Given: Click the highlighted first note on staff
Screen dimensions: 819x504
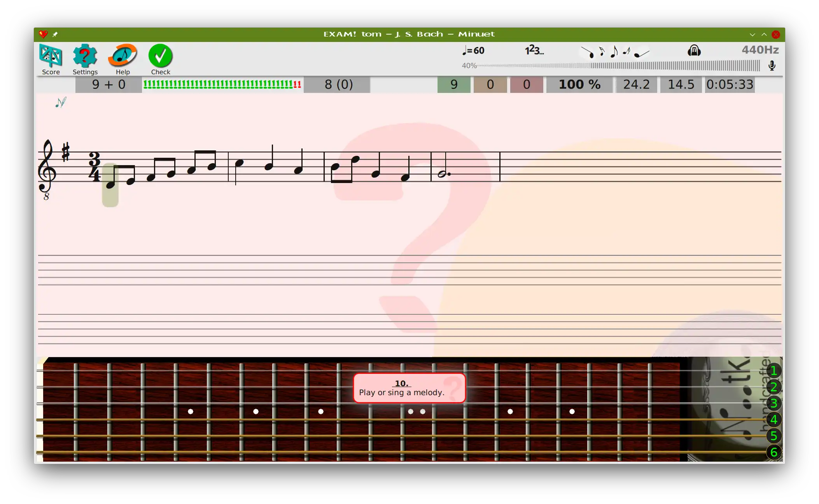Looking at the screenshot, I should click(110, 185).
